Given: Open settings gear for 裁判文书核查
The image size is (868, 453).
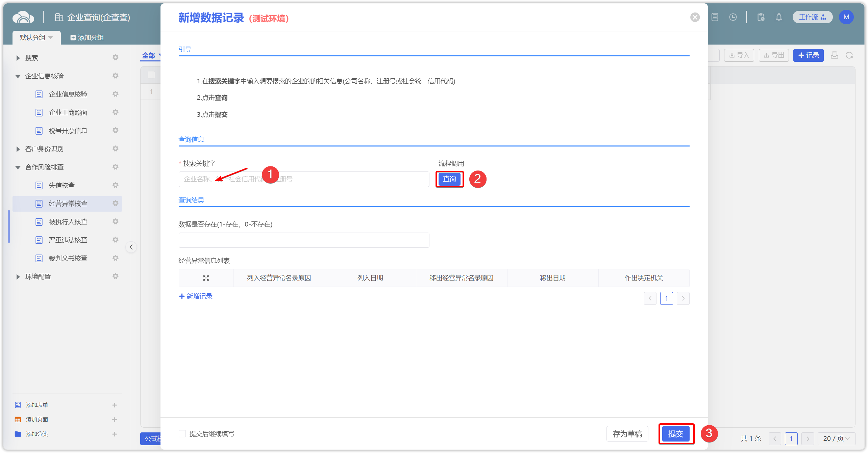Looking at the screenshot, I should (116, 258).
